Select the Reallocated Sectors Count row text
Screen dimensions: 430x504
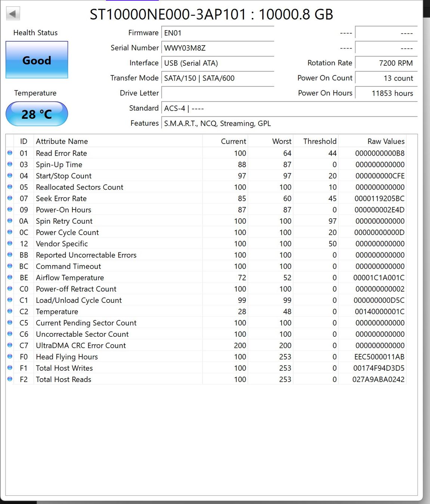point(80,187)
